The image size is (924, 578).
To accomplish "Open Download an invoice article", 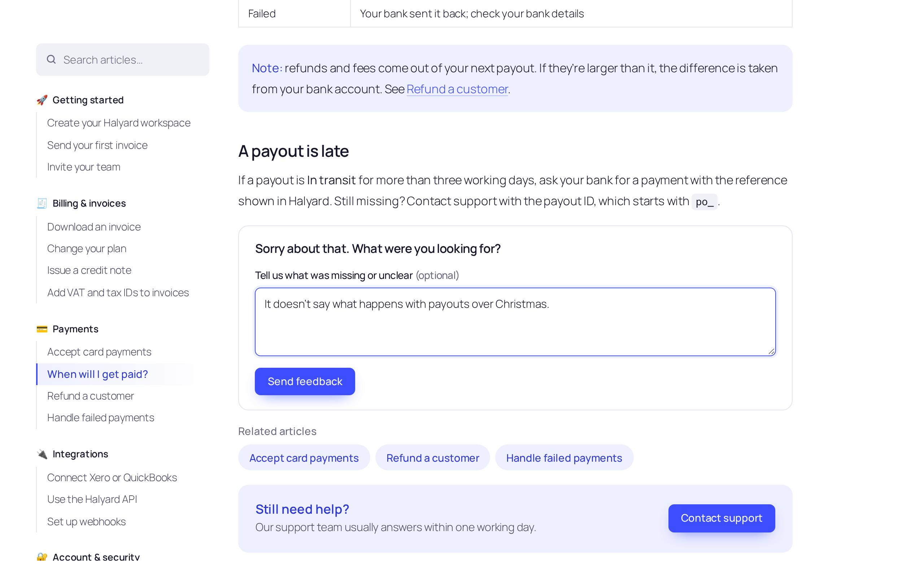I will coord(94,227).
